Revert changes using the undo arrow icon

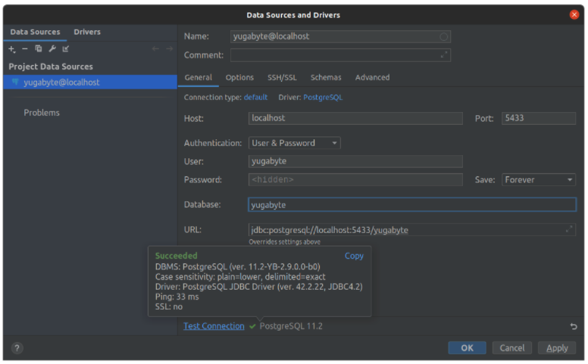coord(574,326)
